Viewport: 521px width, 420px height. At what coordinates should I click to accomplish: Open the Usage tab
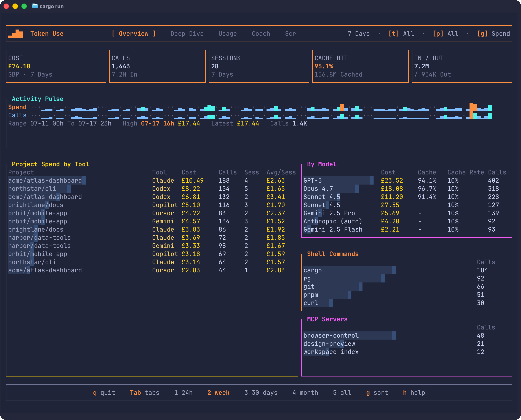[x=228, y=34]
